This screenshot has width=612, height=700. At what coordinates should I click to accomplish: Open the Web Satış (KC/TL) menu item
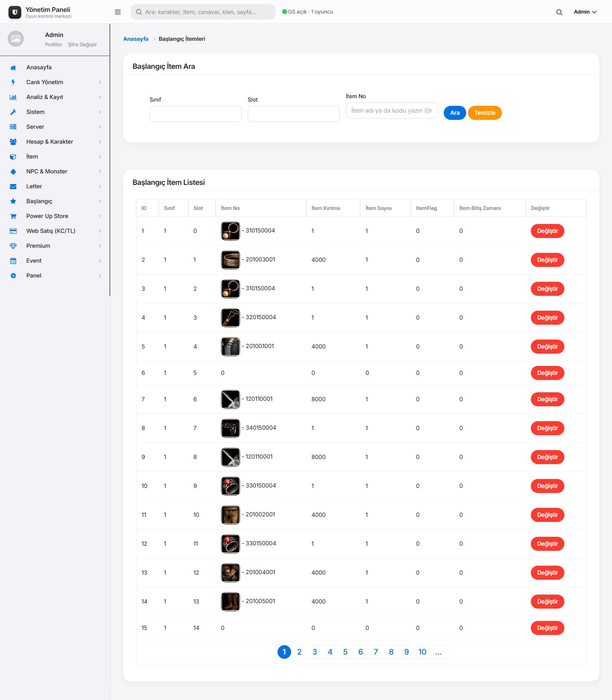tap(55, 231)
